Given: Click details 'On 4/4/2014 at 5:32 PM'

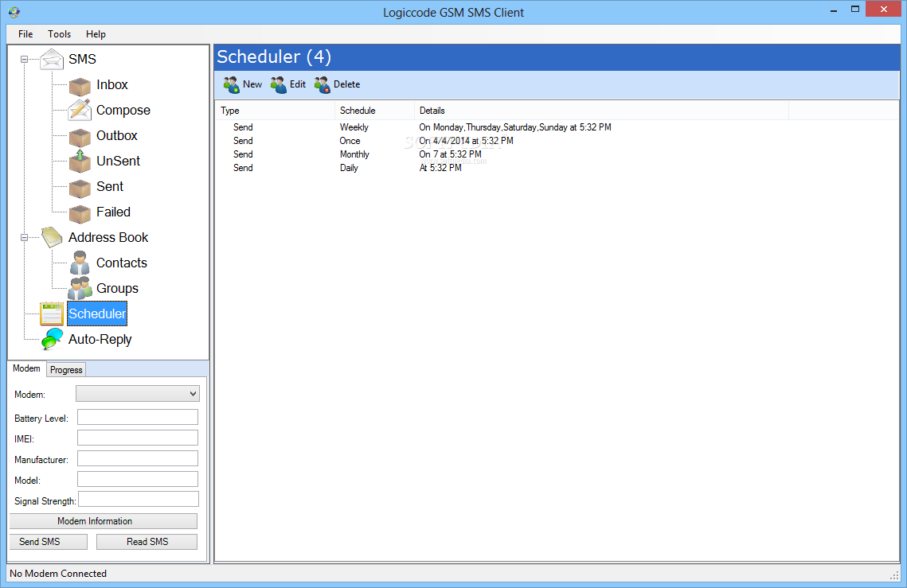Looking at the screenshot, I should pos(466,141).
